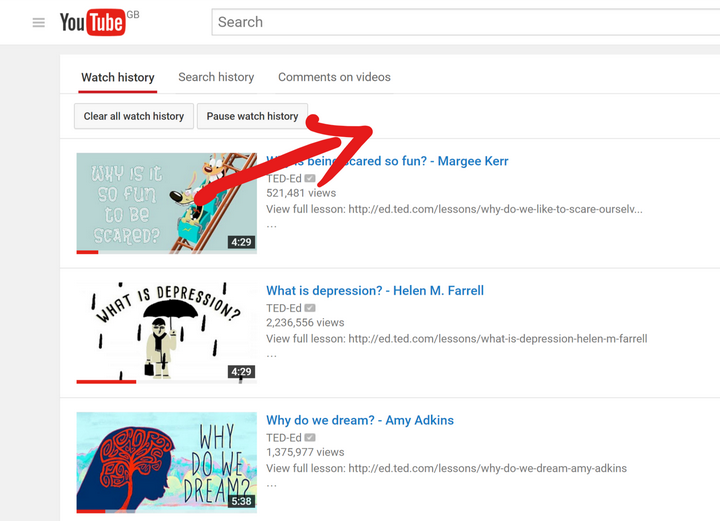The width and height of the screenshot is (720, 521).
Task: Click red watch progress bar on scared thumbnail
Action: [x=87, y=252]
